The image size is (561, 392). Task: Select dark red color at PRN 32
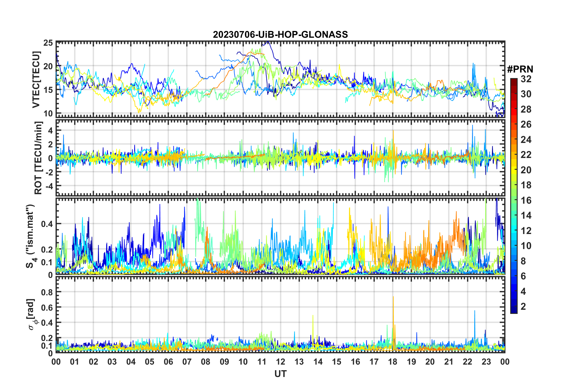tap(514, 80)
